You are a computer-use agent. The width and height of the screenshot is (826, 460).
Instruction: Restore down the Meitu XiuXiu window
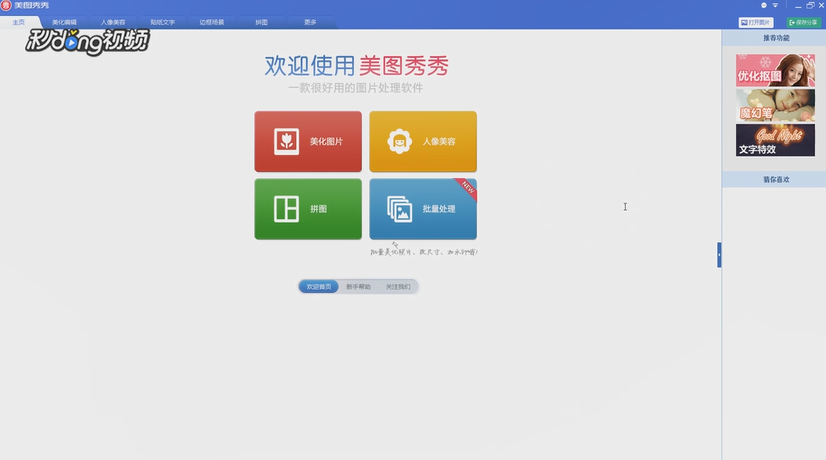tap(810, 5)
